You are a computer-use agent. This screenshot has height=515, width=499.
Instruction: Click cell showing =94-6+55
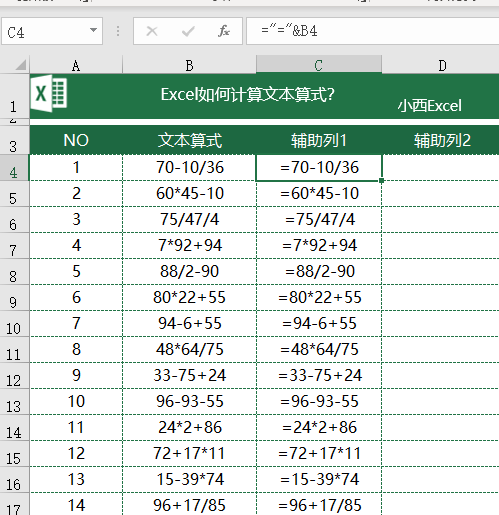tap(319, 324)
